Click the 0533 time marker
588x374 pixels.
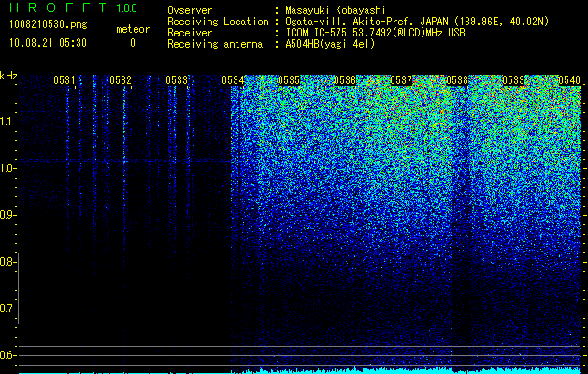click(177, 80)
